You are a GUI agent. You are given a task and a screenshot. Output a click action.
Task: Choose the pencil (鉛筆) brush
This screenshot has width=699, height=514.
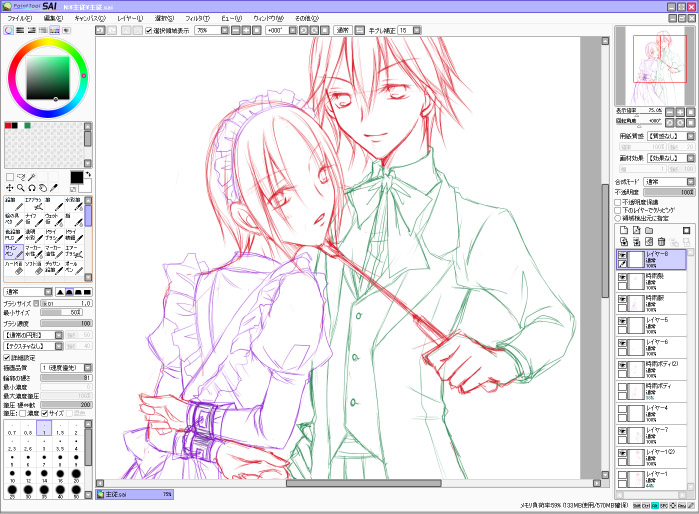coord(14,204)
